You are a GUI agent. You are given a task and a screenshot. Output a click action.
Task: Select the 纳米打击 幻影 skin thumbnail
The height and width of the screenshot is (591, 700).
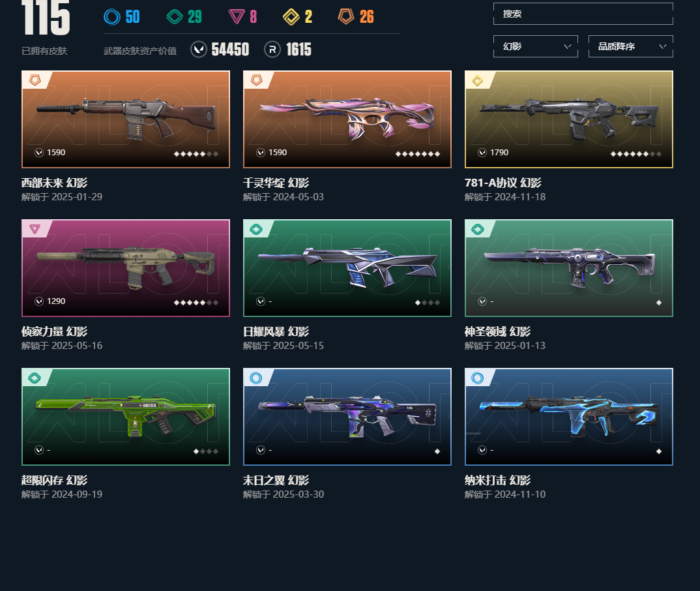tap(568, 417)
